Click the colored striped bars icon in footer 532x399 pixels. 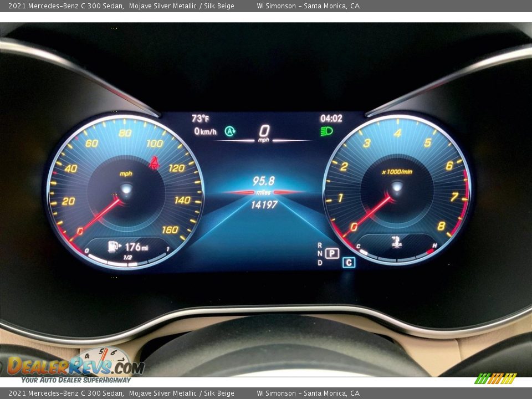click(495, 378)
